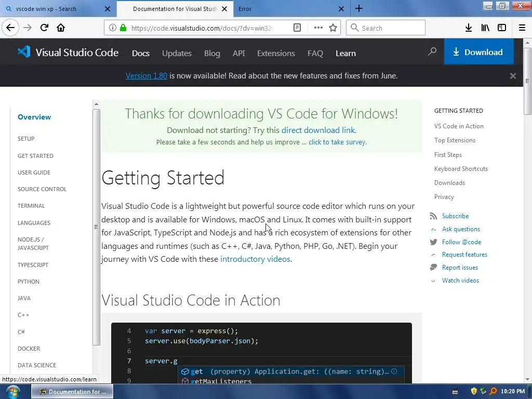532x399 pixels.
Task: Expand the USER GUIDE sidebar section
Action: 34,172
